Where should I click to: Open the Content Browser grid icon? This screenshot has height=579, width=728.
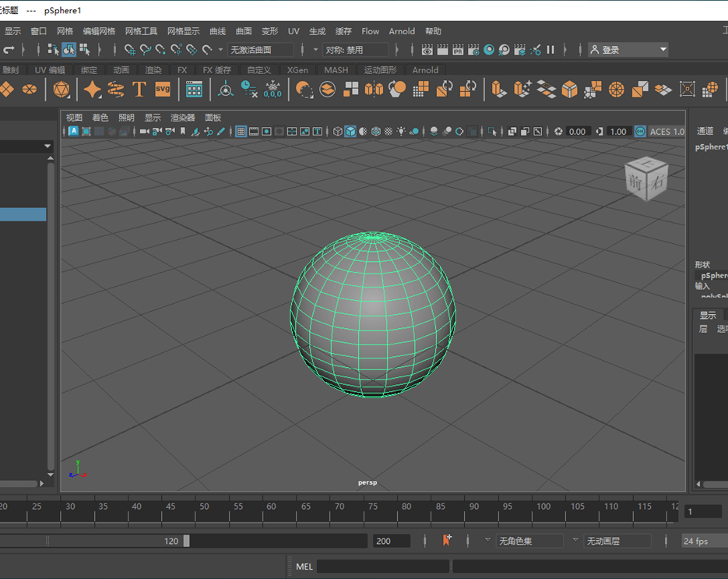pyautogui.click(x=194, y=89)
